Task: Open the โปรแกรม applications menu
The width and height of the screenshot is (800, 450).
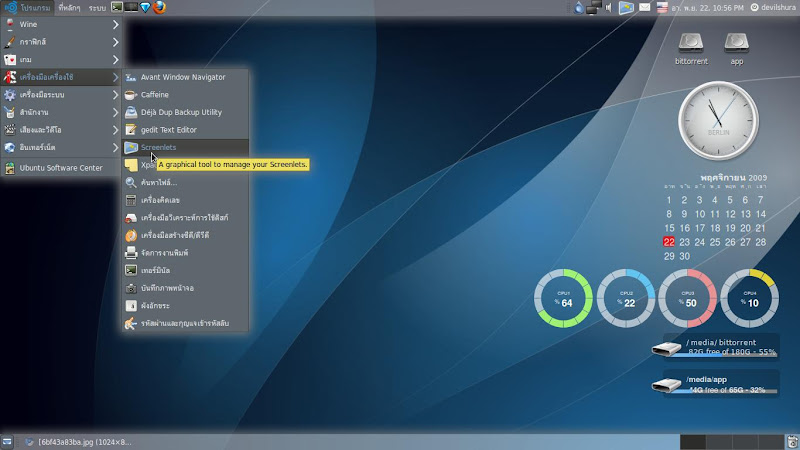Action: [x=28, y=8]
